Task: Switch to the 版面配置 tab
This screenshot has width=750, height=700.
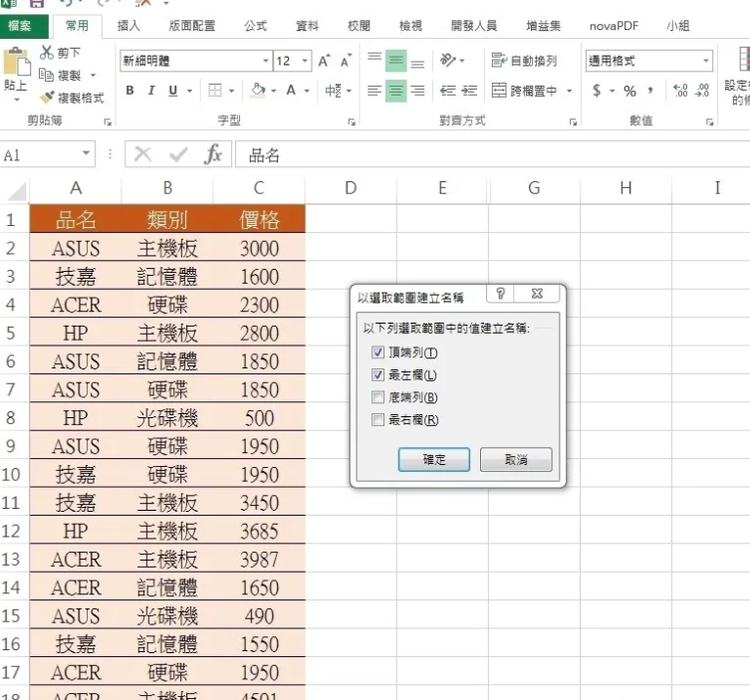Action: (192, 26)
